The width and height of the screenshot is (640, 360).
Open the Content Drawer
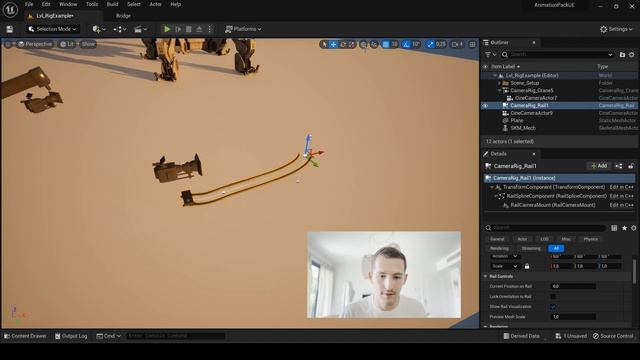(x=25, y=336)
